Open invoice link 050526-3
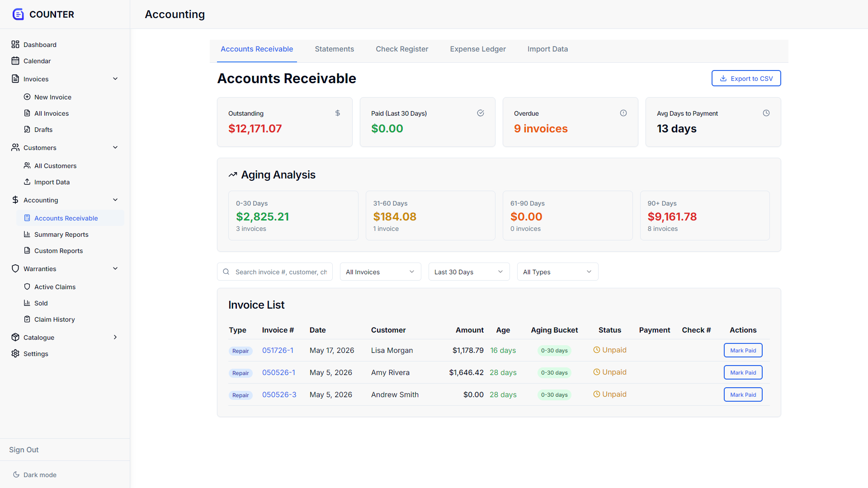The image size is (868, 488). (x=279, y=394)
